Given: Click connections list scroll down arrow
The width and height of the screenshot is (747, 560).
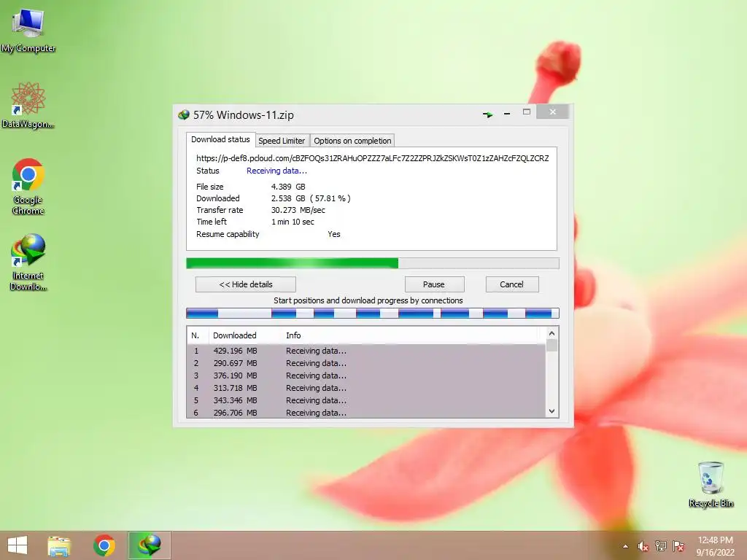Looking at the screenshot, I should click(x=551, y=411).
